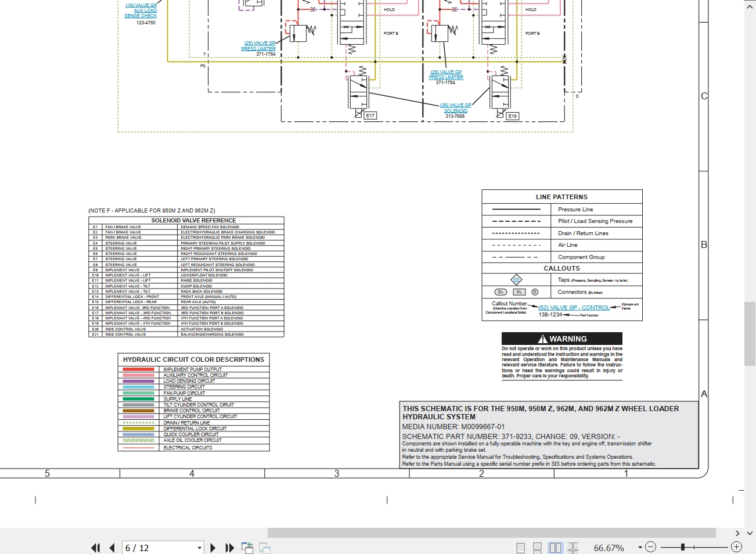Screen dimensions: 756x554
Task: Open the zoom level dropdown arrow
Action: click(640, 547)
